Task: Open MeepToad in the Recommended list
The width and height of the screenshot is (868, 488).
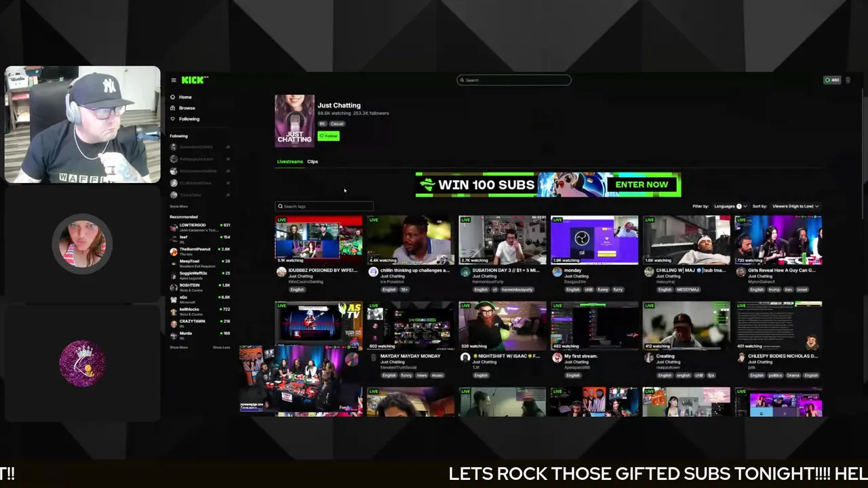Action: [x=200, y=263]
